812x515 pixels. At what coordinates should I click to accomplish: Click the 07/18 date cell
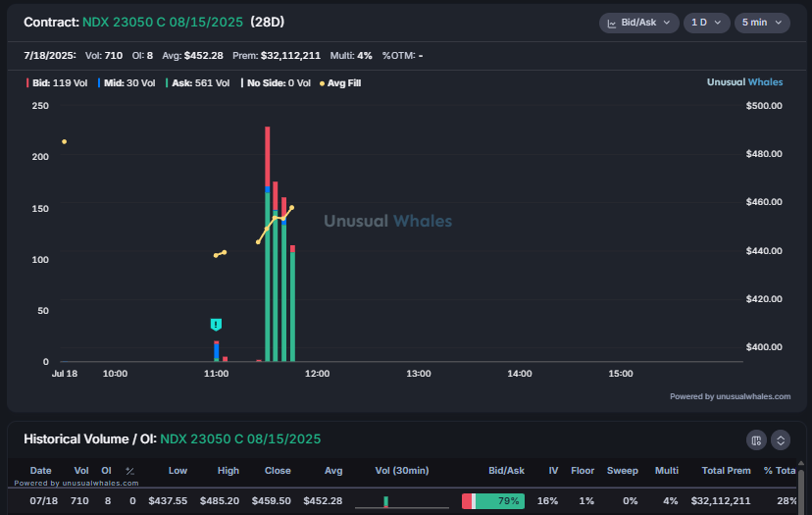[43, 501]
